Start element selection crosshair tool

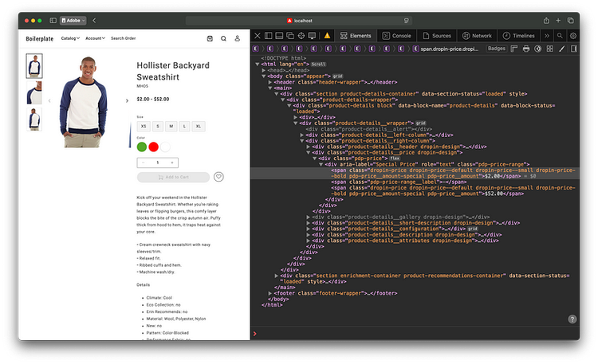click(x=301, y=36)
